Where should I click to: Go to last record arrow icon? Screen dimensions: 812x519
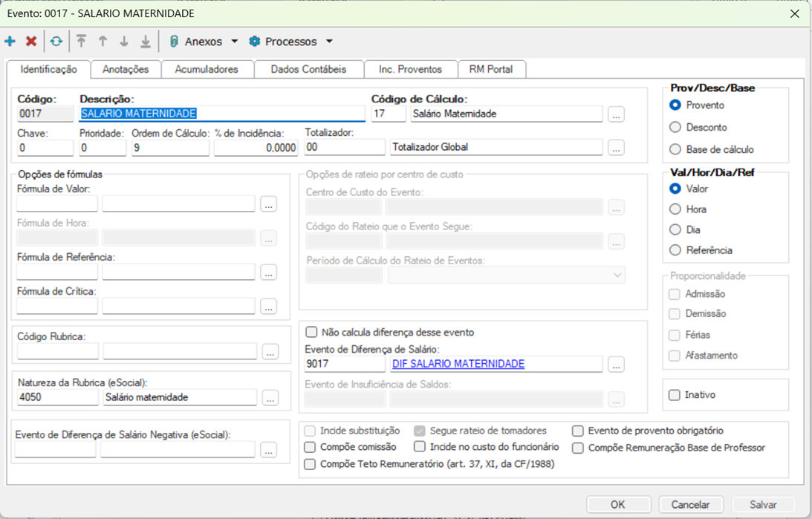click(146, 42)
